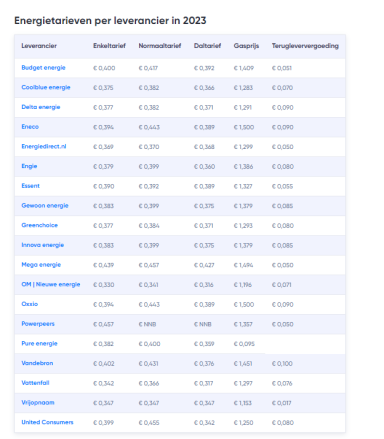Select the Oxxio supplier link

click(30, 304)
